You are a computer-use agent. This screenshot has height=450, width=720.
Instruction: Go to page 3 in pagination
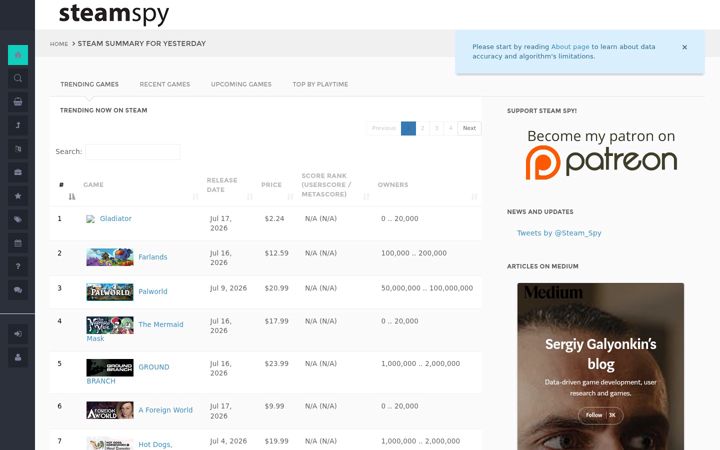(437, 128)
